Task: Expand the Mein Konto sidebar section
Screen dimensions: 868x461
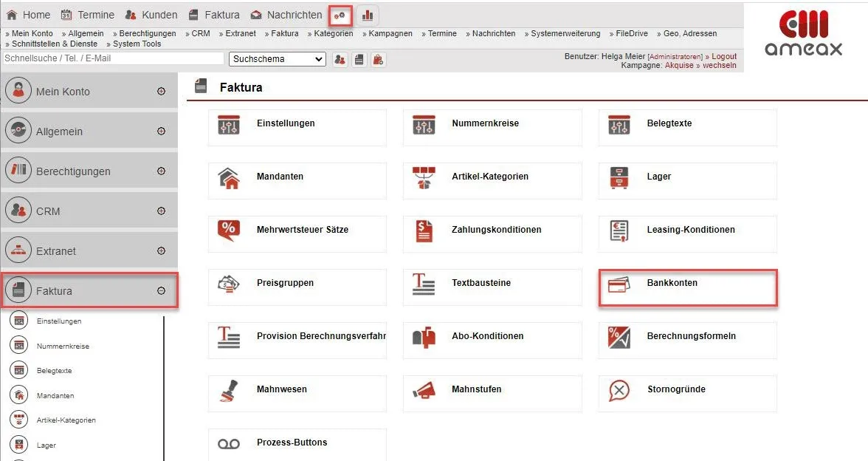Action: (x=161, y=92)
